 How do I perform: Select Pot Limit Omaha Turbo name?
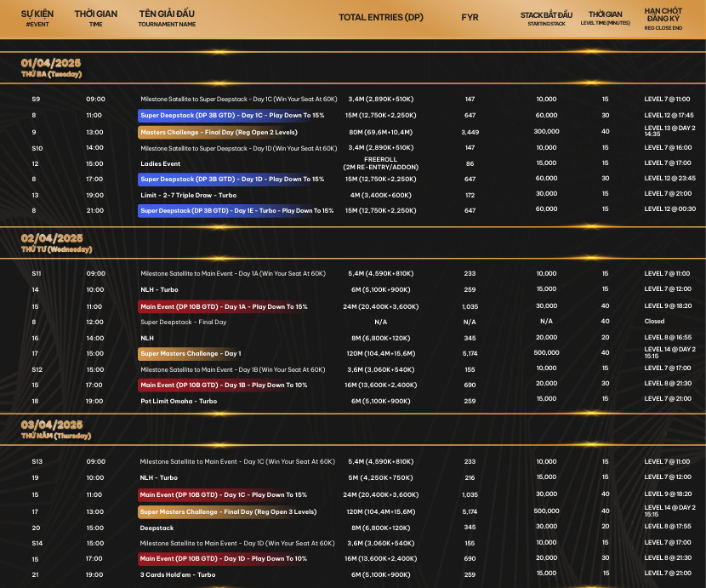179,401
